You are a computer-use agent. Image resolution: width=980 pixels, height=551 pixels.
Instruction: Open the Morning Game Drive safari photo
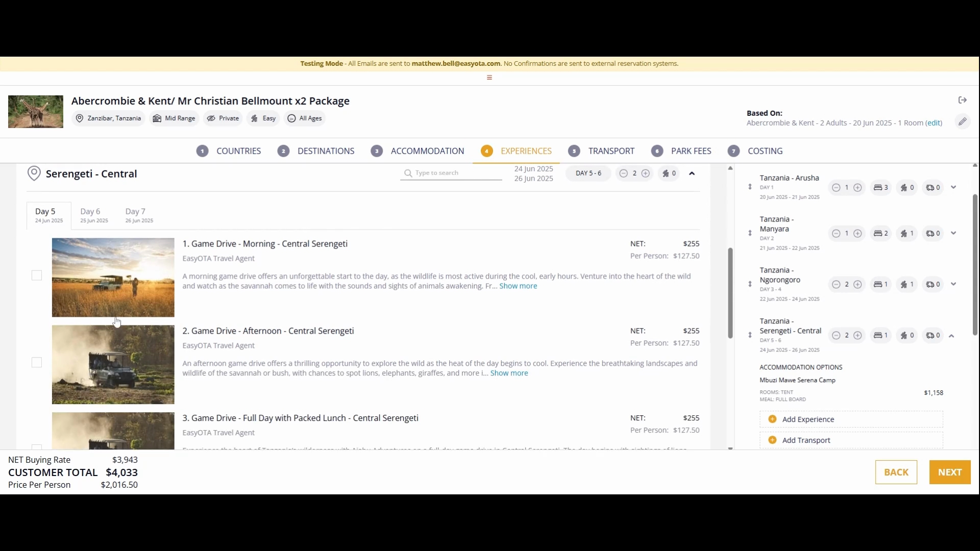113,278
